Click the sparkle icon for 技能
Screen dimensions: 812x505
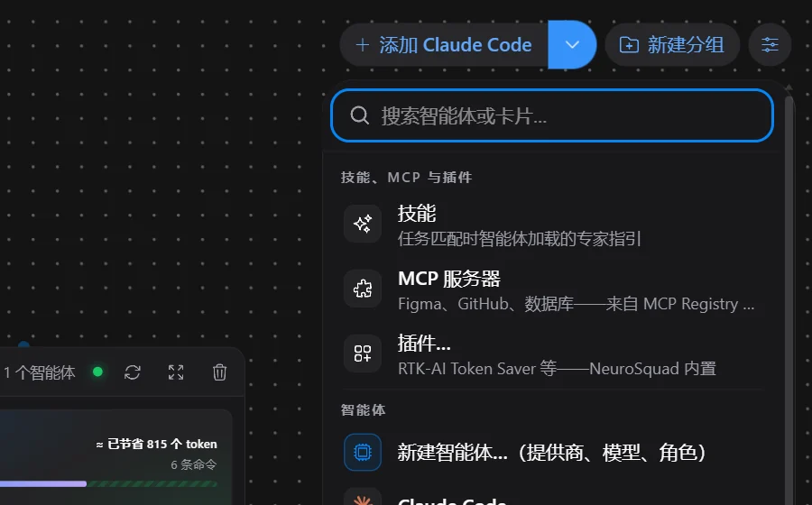363,224
